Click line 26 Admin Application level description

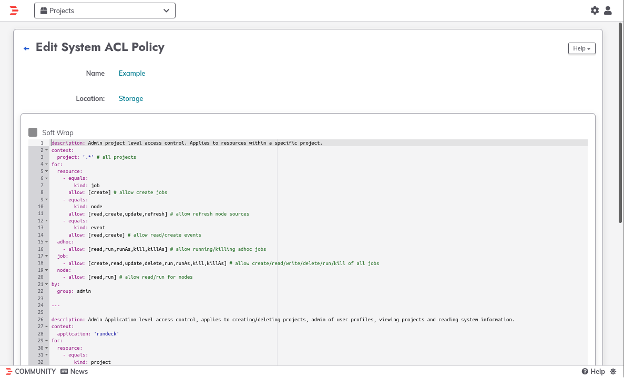coord(283,320)
